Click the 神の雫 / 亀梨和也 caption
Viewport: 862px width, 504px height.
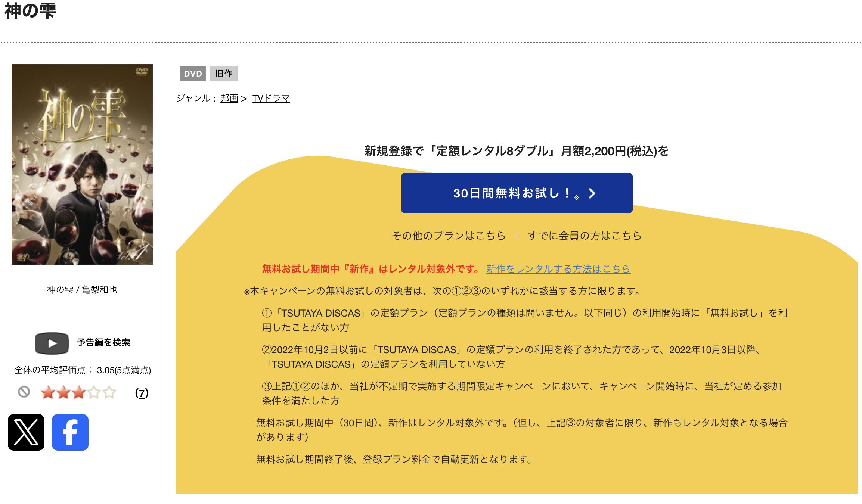click(82, 290)
